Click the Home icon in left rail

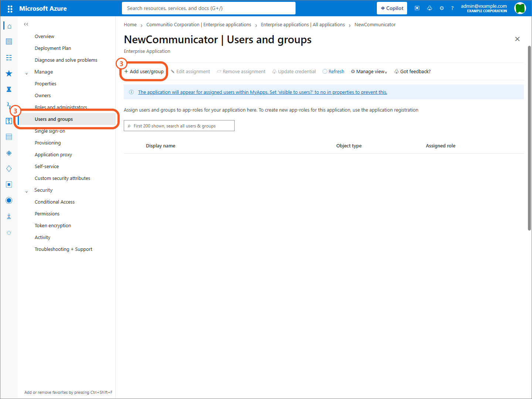9,26
